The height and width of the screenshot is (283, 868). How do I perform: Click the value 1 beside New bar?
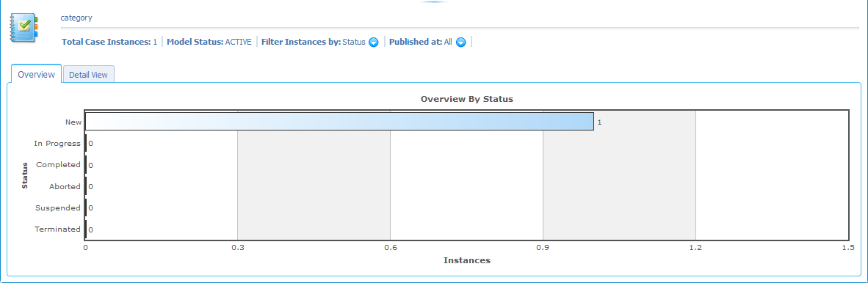[x=599, y=122]
